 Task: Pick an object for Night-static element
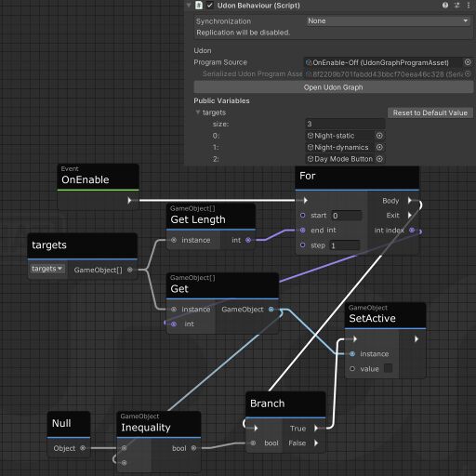(x=379, y=136)
